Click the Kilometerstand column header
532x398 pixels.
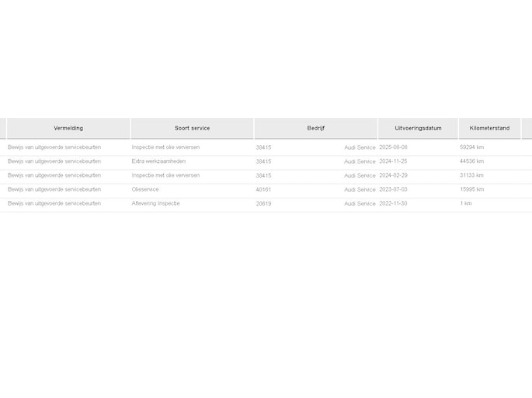click(489, 128)
